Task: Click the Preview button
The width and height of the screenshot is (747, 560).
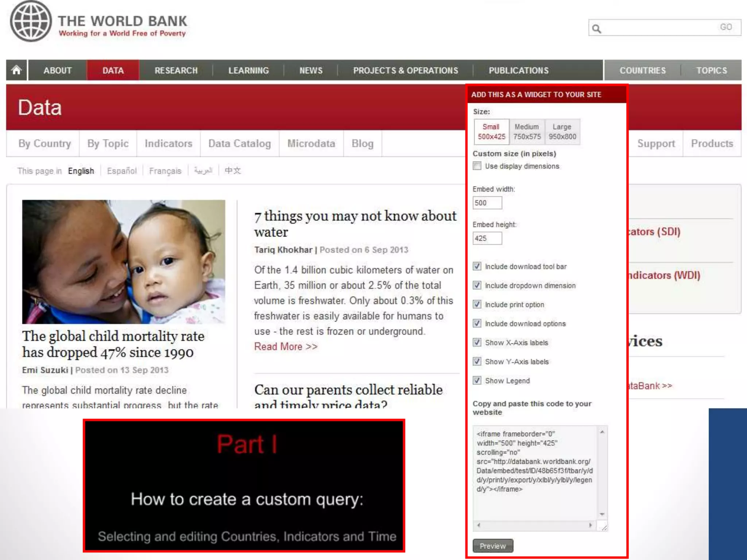Action: (492, 546)
